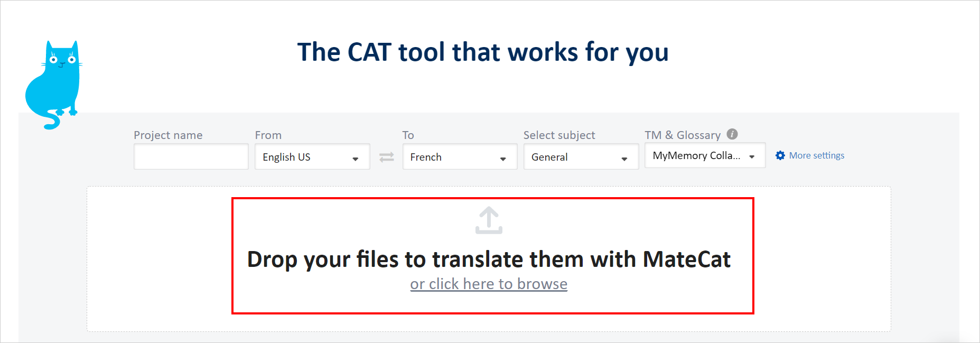980x343 pixels.
Task: Open the From language dropdown showing English US
Action: (306, 157)
